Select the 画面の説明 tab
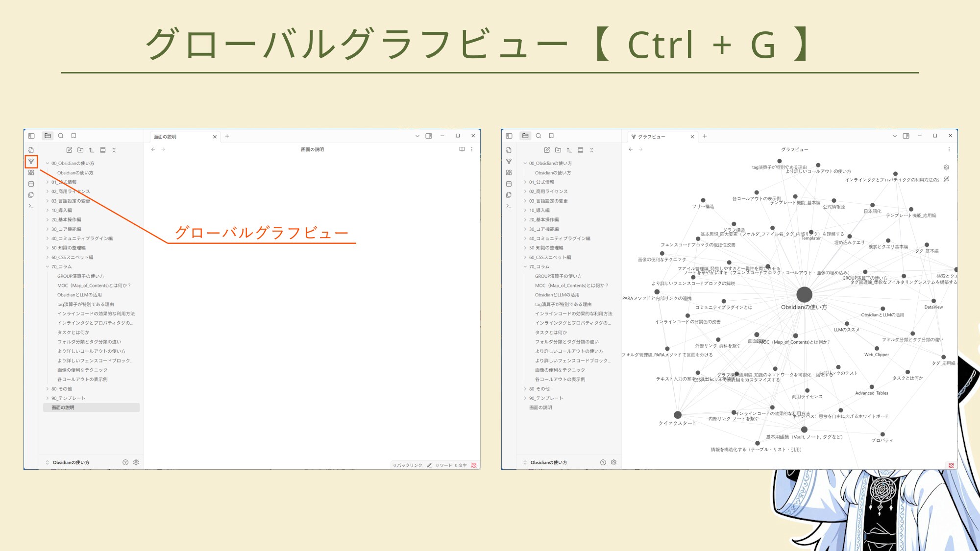Image resolution: width=980 pixels, height=551 pixels. (165, 137)
